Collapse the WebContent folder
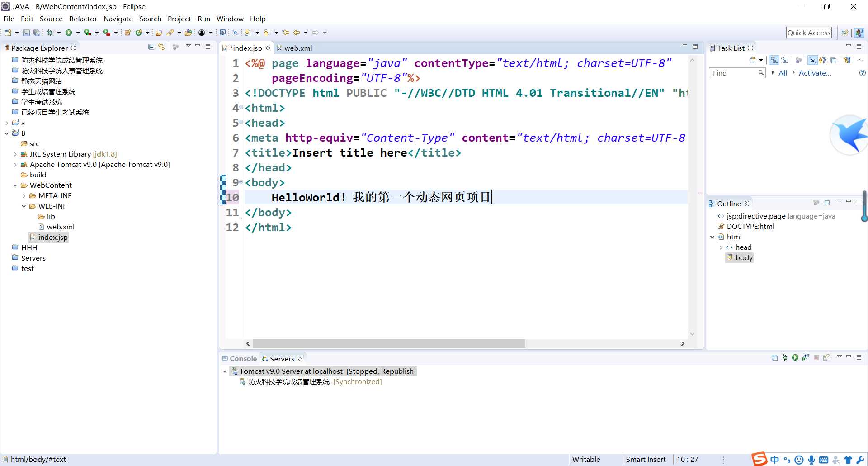 (x=15, y=185)
